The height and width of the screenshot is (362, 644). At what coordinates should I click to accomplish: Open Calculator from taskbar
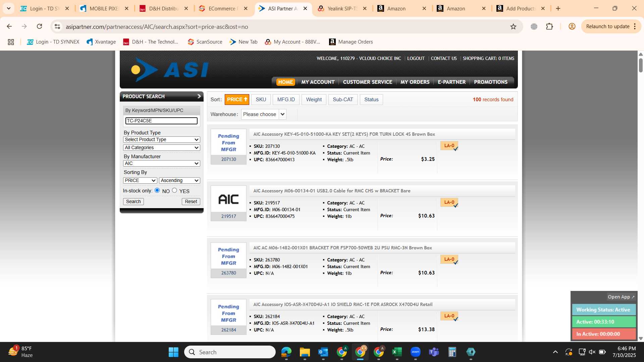tap(452, 352)
